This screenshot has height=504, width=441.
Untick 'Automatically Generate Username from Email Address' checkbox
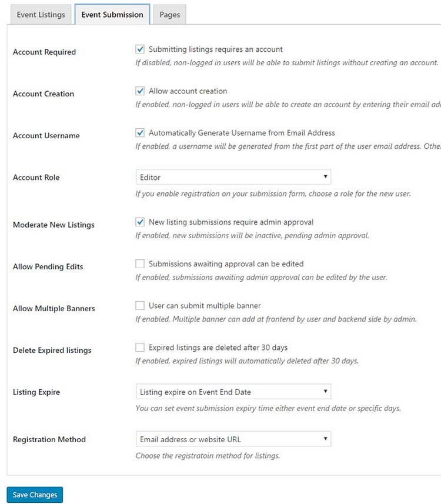140,133
